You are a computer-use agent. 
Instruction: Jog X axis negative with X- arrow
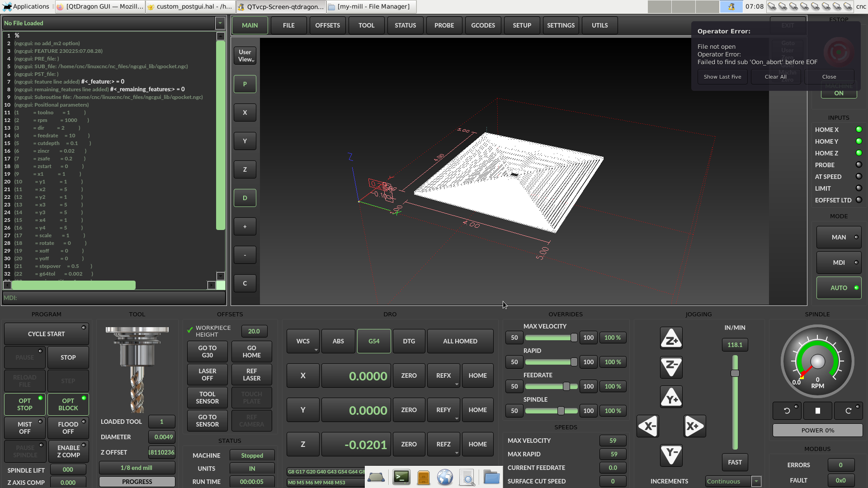pyautogui.click(x=648, y=426)
